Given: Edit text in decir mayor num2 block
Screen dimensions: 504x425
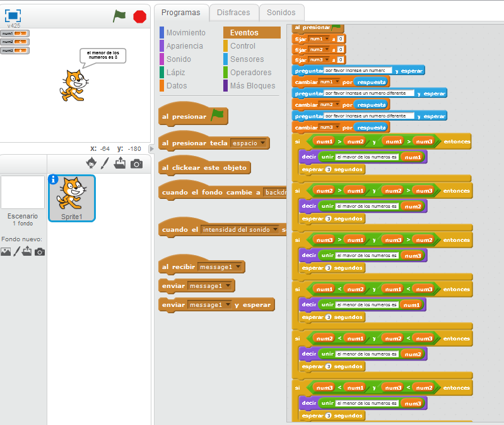Looking at the screenshot, I should click(366, 207).
